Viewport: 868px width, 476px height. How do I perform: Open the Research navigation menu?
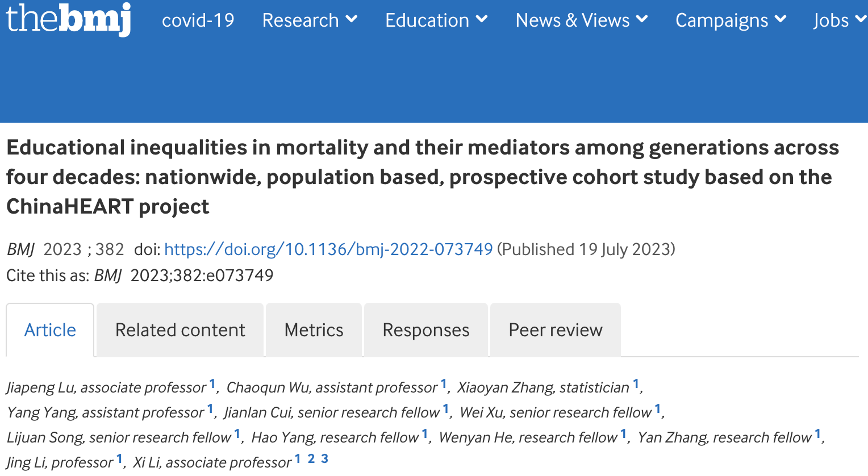tap(300, 20)
